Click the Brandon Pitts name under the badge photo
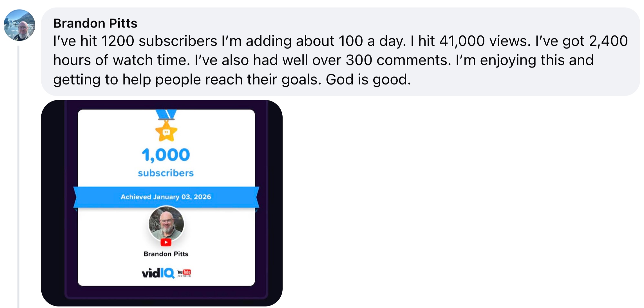 166,254
